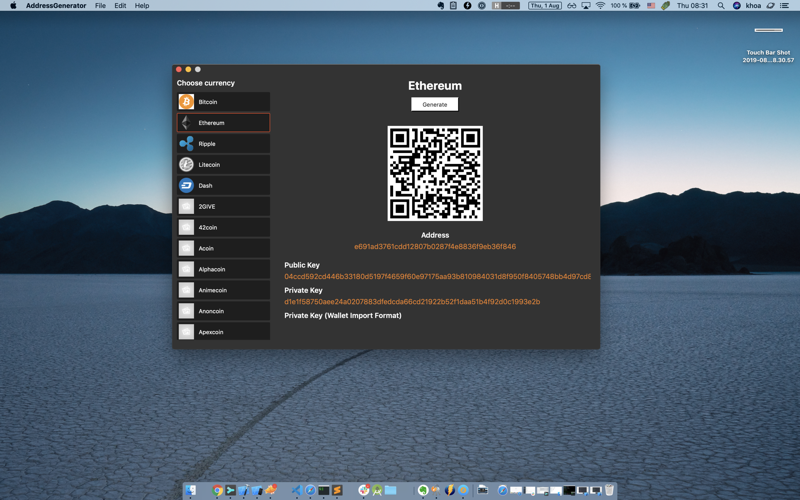
Task: Select Bitcoin from the currency list
Action: click(x=223, y=102)
